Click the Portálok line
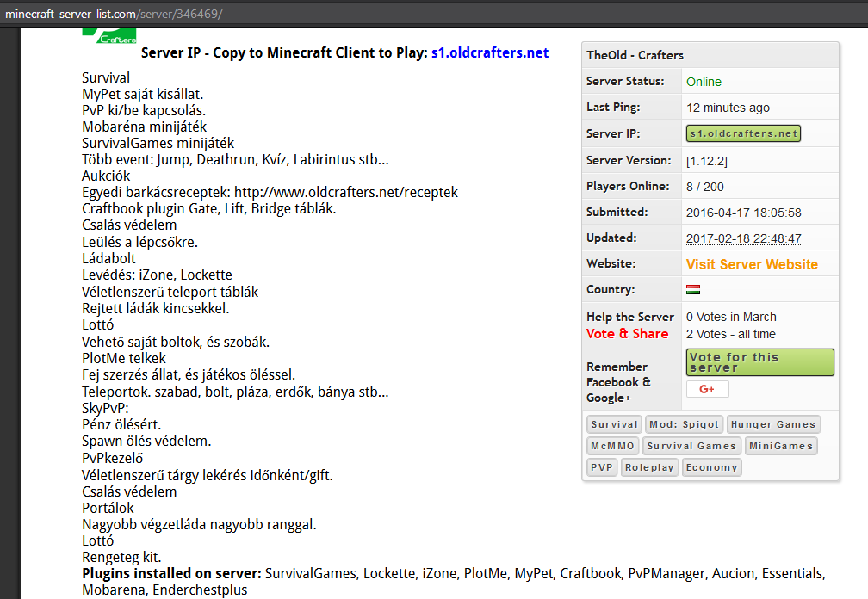 pyautogui.click(x=108, y=508)
